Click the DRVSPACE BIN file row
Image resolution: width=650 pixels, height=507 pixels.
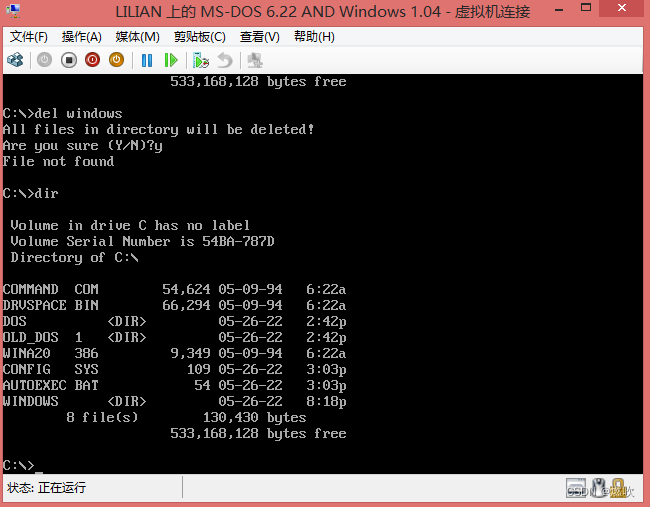(174, 305)
